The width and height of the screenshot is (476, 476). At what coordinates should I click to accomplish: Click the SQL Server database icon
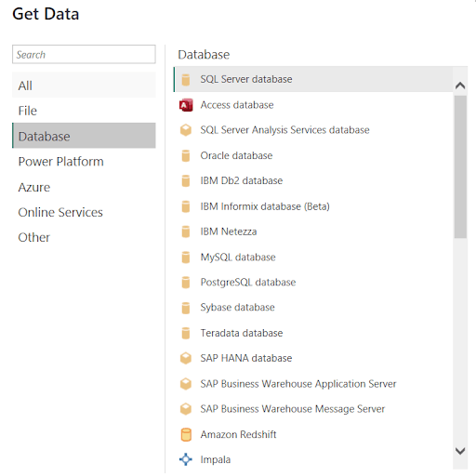(x=186, y=79)
